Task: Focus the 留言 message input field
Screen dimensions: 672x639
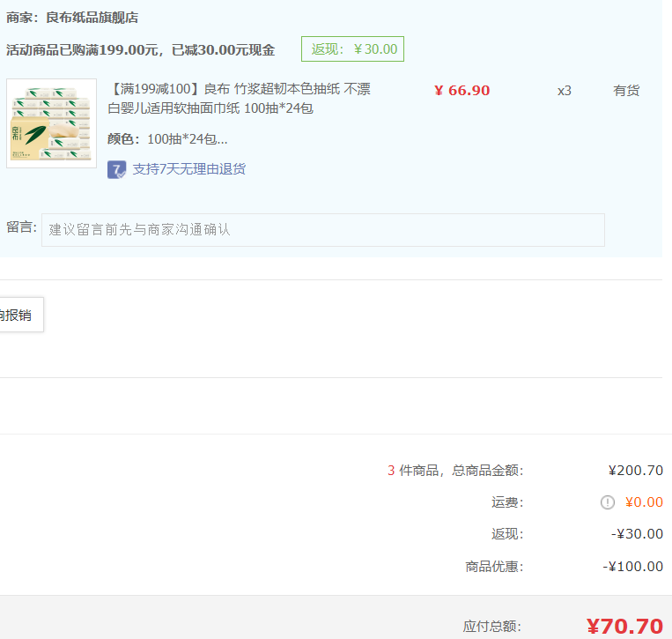Action: pos(322,230)
